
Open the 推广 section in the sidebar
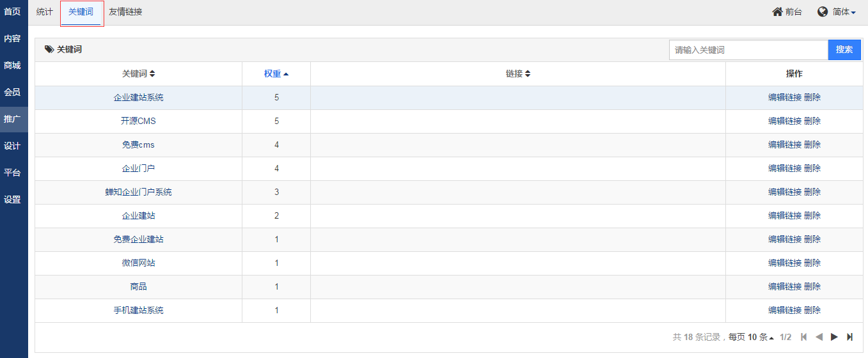coord(12,119)
